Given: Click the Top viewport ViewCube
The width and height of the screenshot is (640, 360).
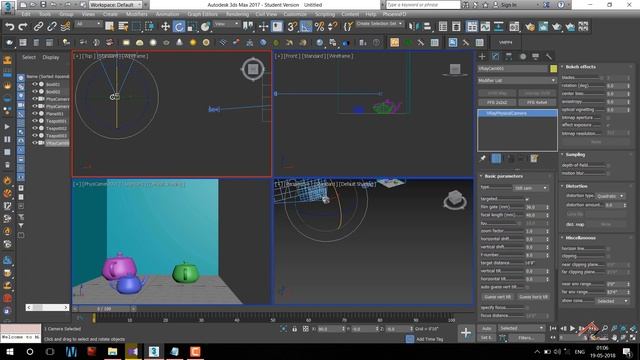Looking at the screenshot, I should [x=253, y=69].
